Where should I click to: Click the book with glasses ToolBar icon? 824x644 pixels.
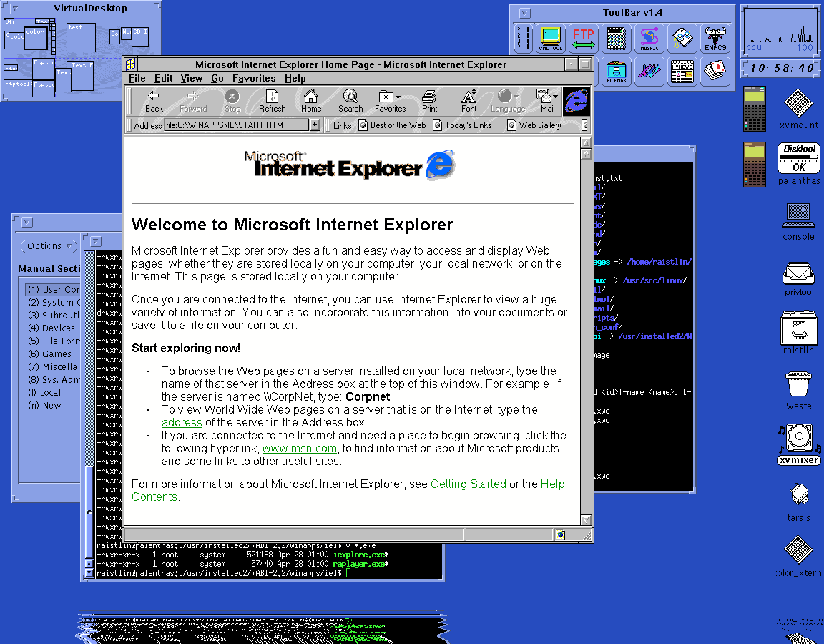coord(682,39)
